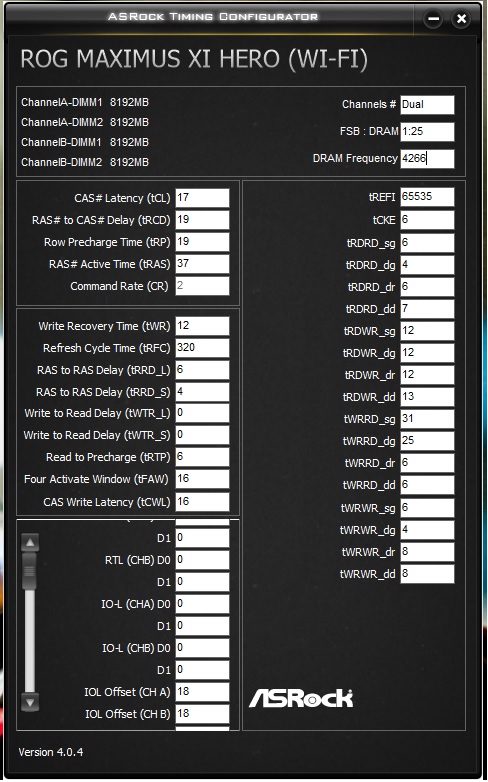Viewport: 488px width, 782px height.
Task: Click the IOL Offset (CH A) field
Action: pos(202,692)
